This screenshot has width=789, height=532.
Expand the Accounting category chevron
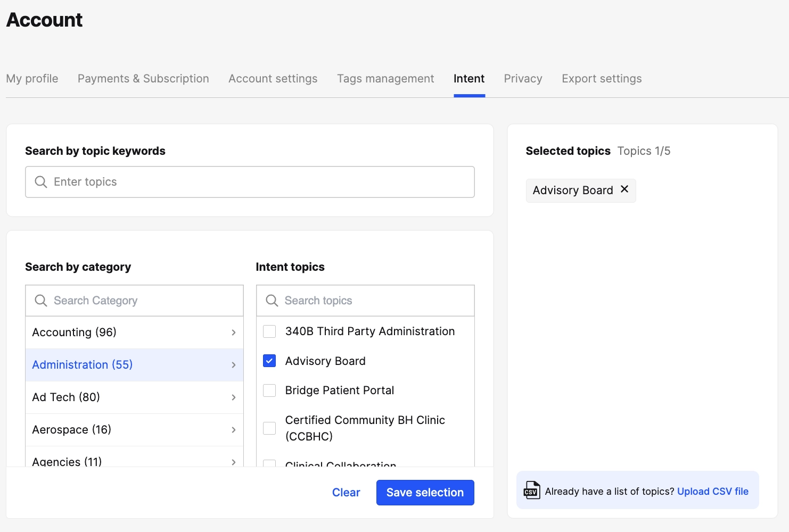[233, 332]
